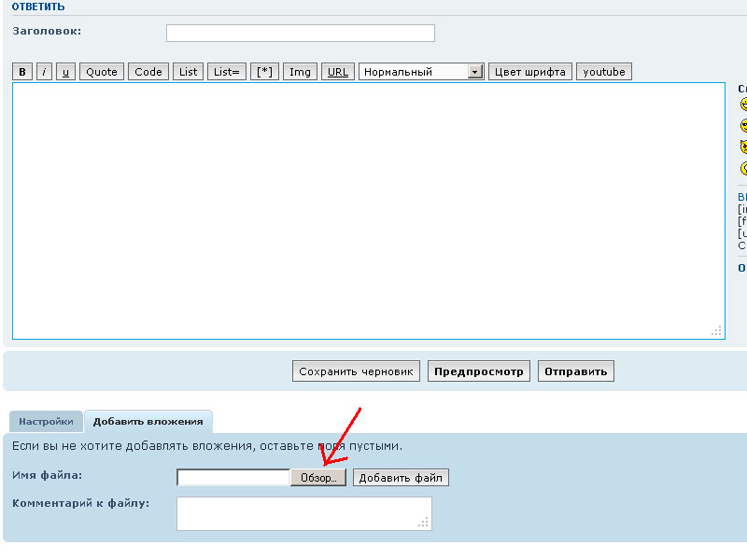Insert a youtube tag
This screenshot has height=560, width=747.
tap(604, 72)
